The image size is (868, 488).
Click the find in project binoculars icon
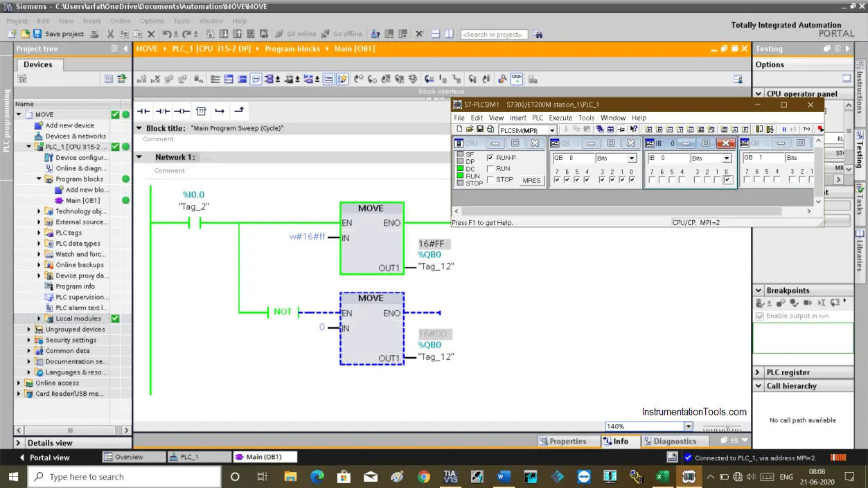point(538,34)
